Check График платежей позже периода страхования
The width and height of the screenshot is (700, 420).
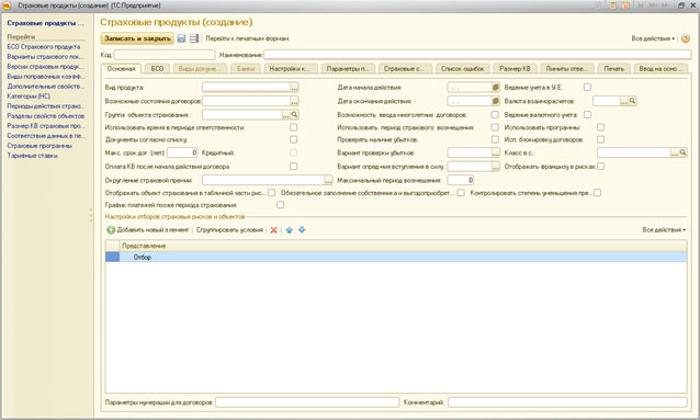click(280, 205)
